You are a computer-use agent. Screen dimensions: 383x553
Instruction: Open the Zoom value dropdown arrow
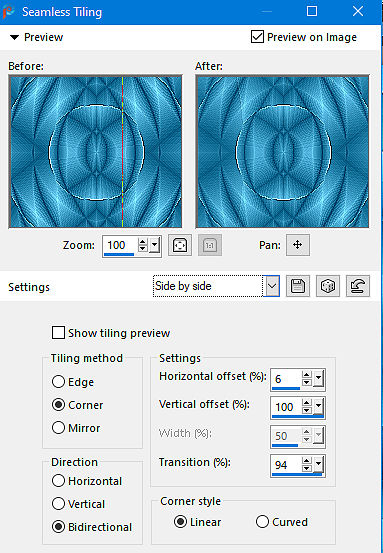[x=154, y=245]
